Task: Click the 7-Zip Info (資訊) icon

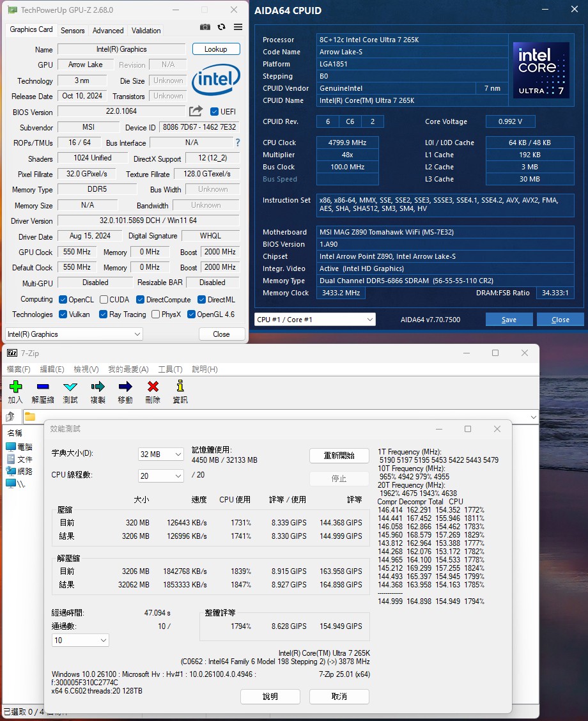Action: point(180,386)
